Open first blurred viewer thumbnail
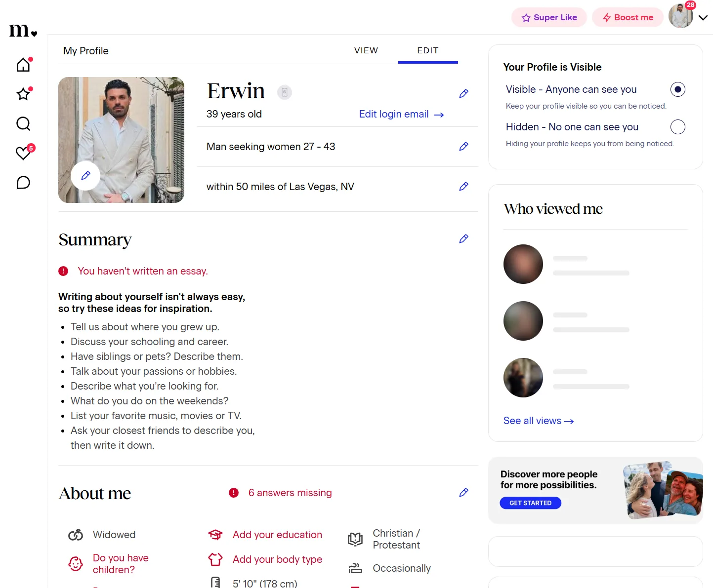Screen dimensions: 713x588 click(x=523, y=264)
